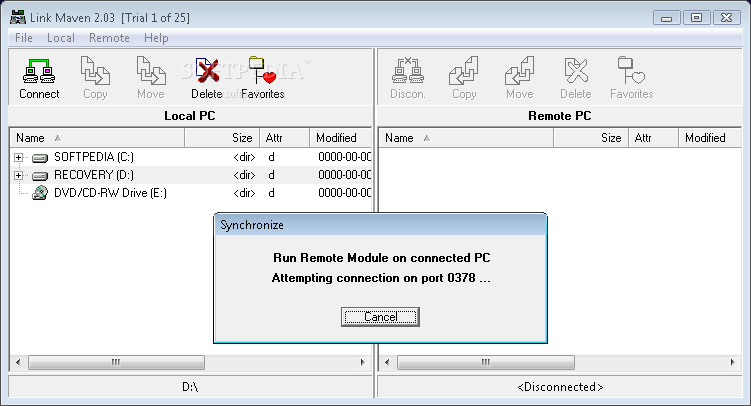The image size is (751, 406).
Task: Click <dir> size cell of SOFTPEDIA row
Action: (x=244, y=157)
